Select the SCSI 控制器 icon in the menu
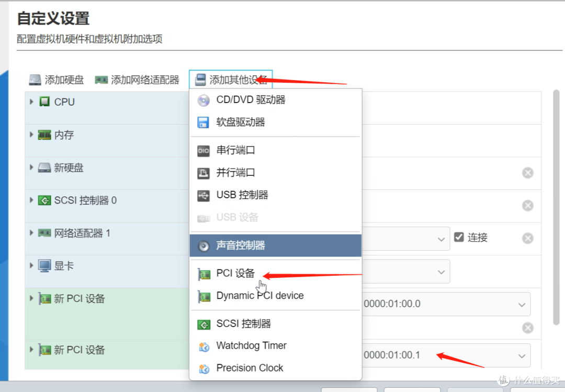This screenshot has height=392, width=565. point(204,323)
